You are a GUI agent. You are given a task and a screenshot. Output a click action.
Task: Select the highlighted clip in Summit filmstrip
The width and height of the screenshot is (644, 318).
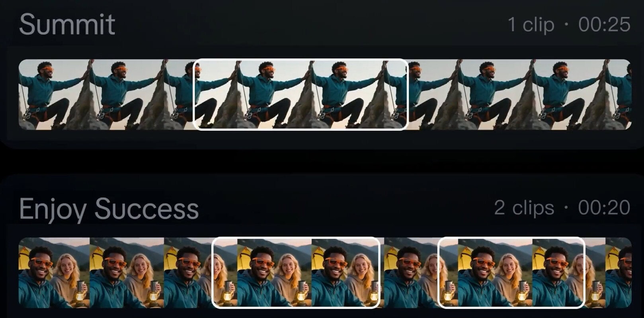coord(301,94)
